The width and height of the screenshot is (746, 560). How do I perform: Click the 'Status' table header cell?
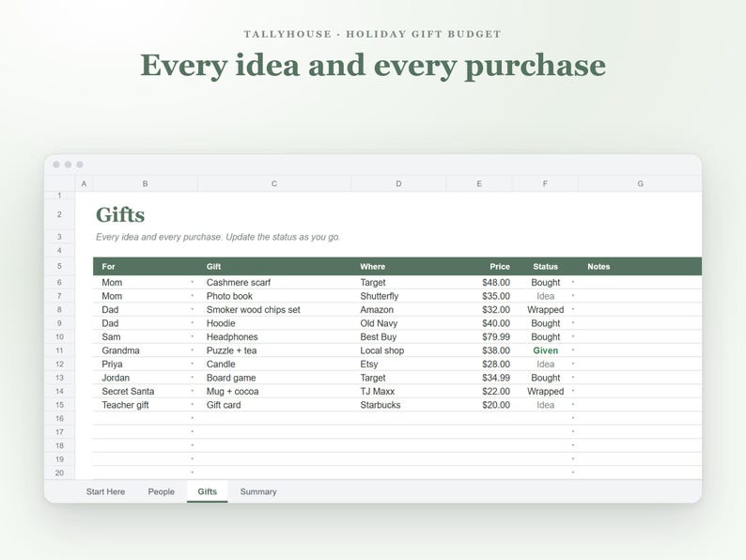[x=545, y=267]
